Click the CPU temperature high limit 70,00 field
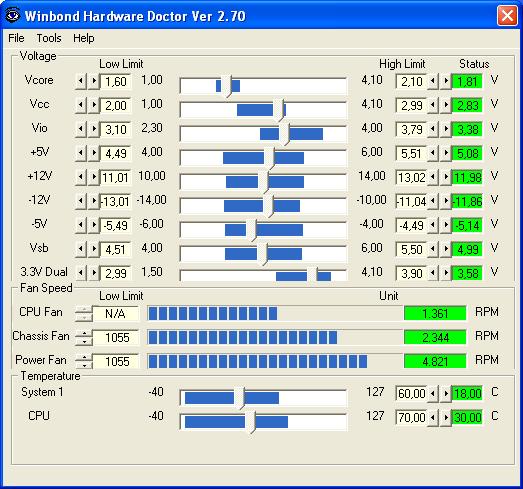Image resolution: width=523 pixels, height=489 pixels. (x=411, y=418)
